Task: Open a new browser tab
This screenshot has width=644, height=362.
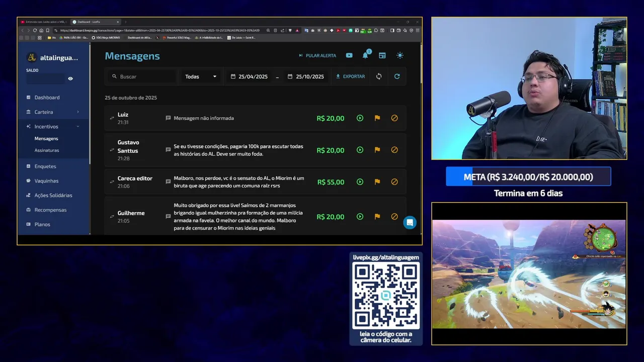Action: click(x=126, y=22)
